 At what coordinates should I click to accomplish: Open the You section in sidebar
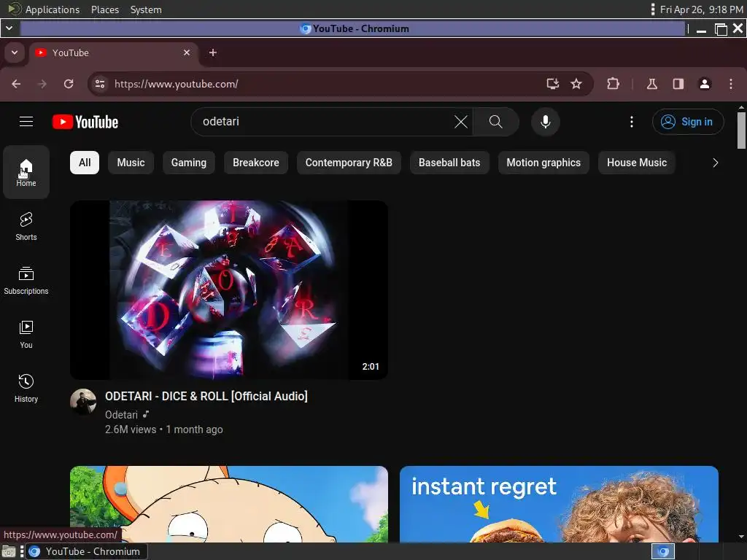(26, 334)
